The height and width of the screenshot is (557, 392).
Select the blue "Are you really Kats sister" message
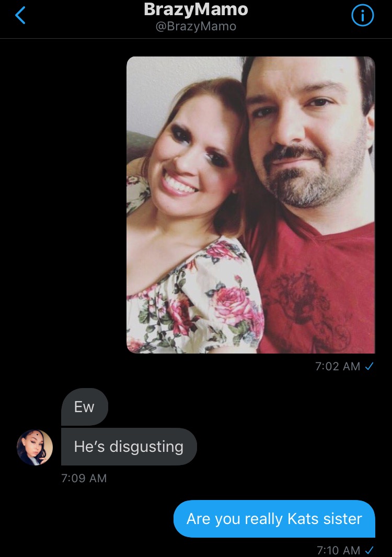(274, 519)
